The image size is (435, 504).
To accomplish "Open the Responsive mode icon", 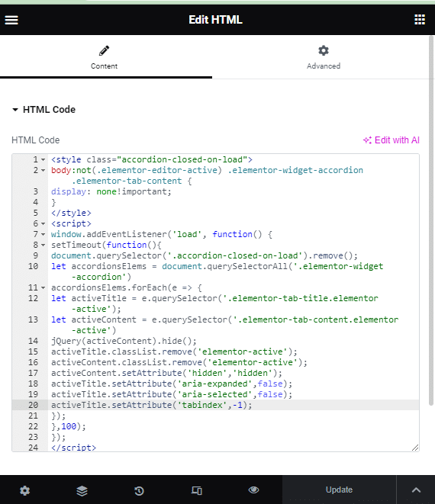I will click(x=197, y=490).
